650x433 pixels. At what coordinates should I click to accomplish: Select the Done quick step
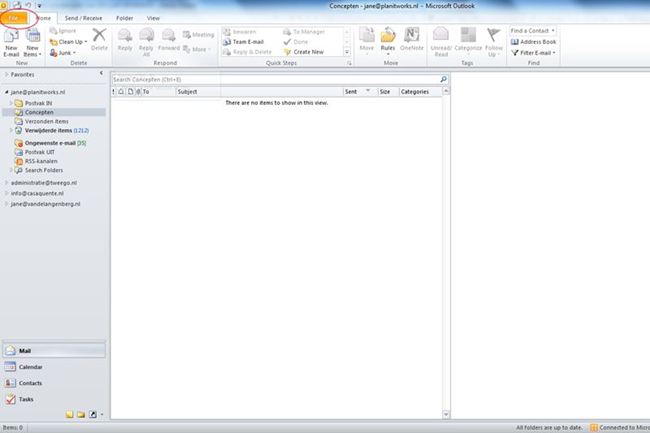click(296, 42)
